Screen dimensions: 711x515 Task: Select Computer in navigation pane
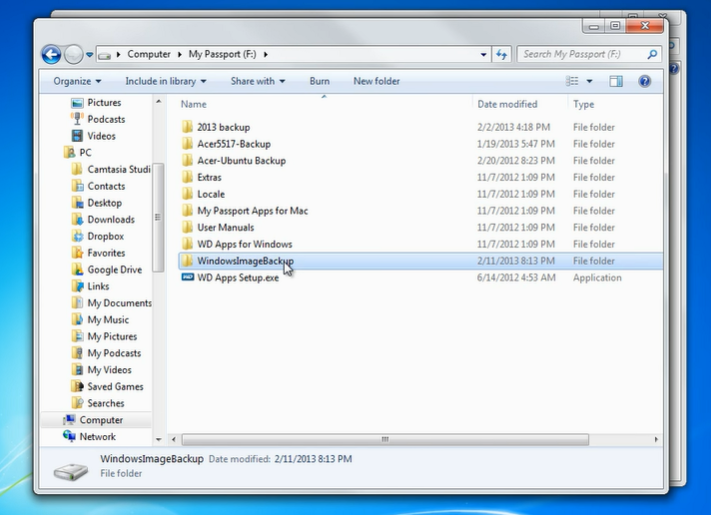pos(101,420)
